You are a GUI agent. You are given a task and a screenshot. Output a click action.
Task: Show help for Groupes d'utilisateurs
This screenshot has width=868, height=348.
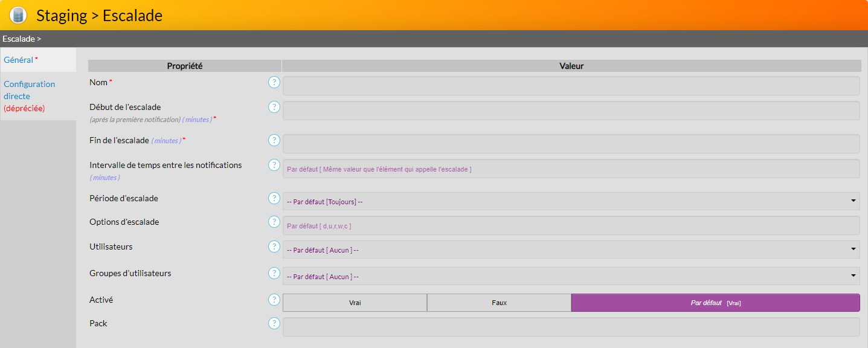click(x=274, y=273)
